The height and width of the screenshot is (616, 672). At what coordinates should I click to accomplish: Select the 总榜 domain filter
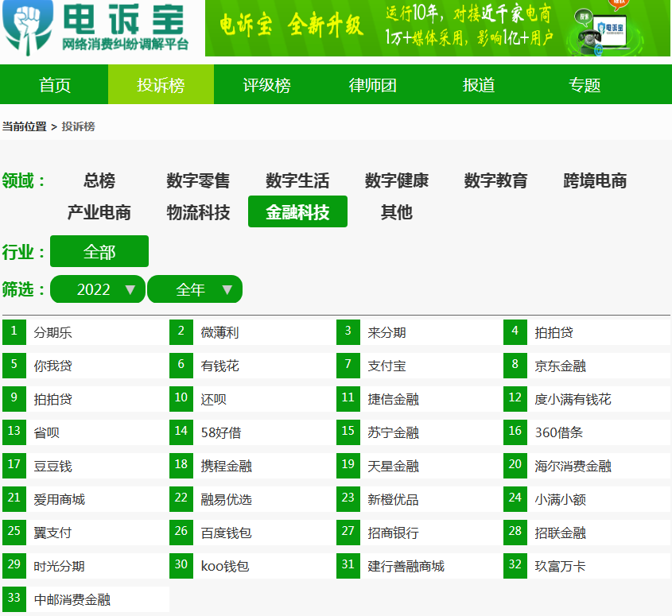[x=99, y=180]
